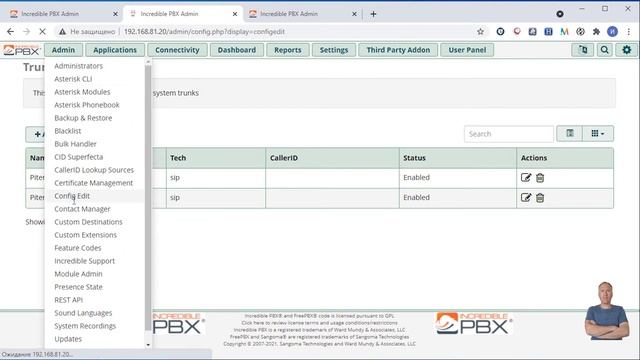Bookmark this page with the star icon

click(x=480, y=31)
